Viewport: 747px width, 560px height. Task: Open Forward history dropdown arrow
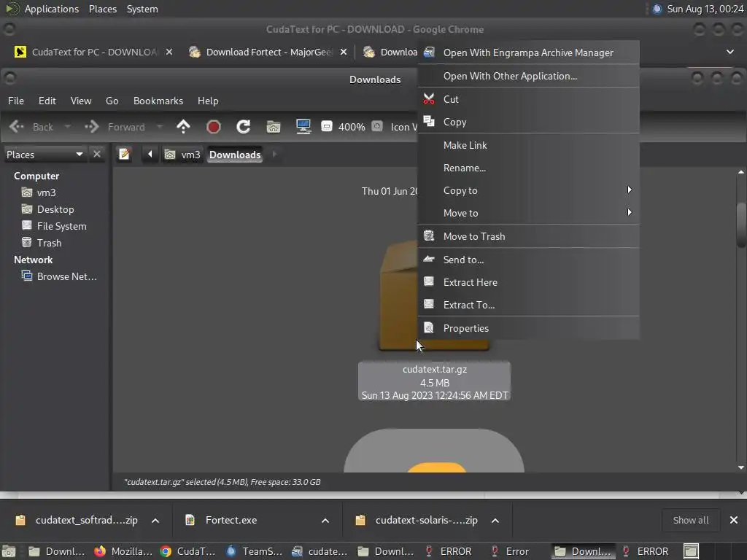160,127
